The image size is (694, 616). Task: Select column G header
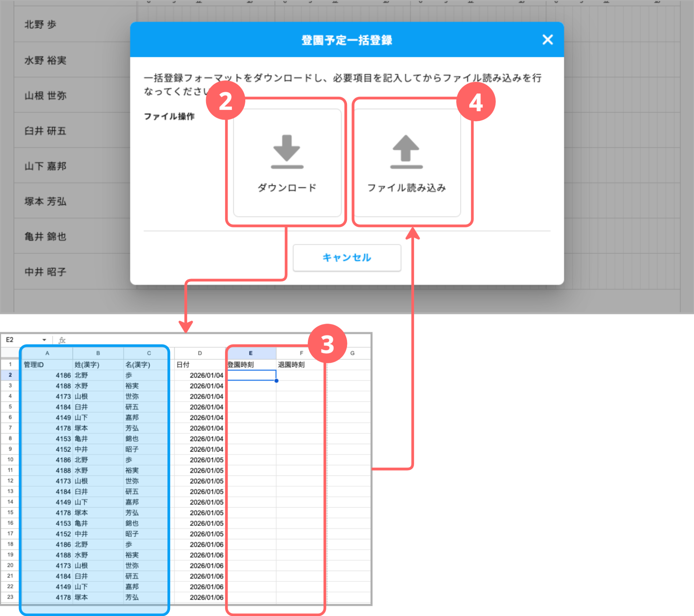click(352, 353)
